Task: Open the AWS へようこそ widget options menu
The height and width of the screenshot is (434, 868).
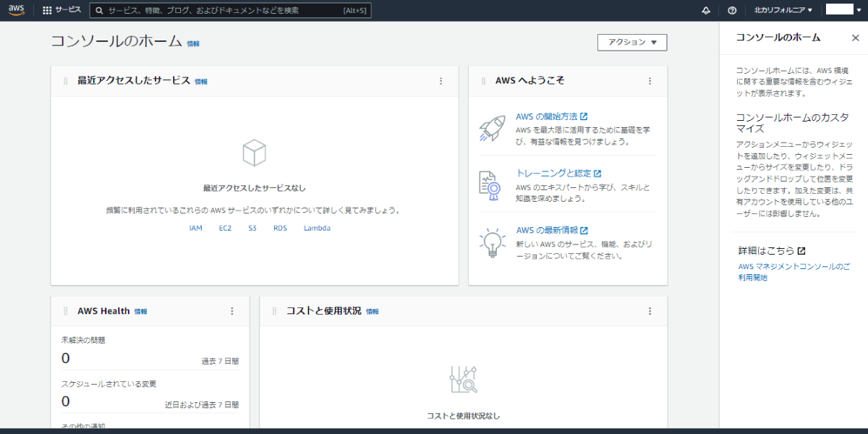Action: pos(650,81)
